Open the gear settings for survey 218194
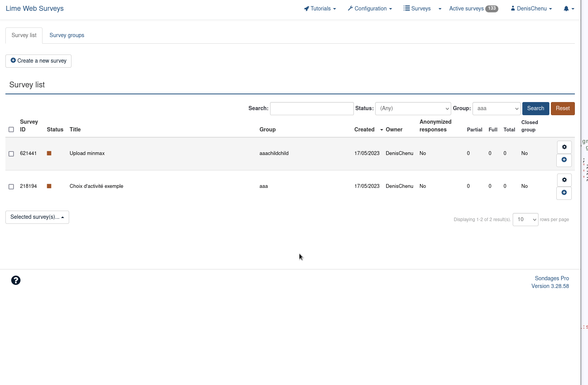This screenshot has height=385, width=588. pyautogui.click(x=564, y=180)
